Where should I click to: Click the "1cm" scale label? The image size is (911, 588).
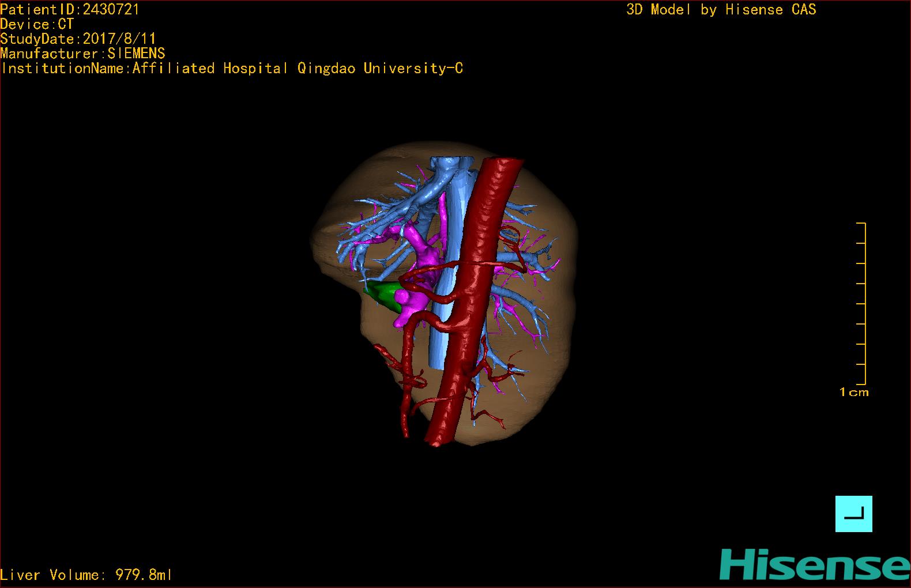854,392
